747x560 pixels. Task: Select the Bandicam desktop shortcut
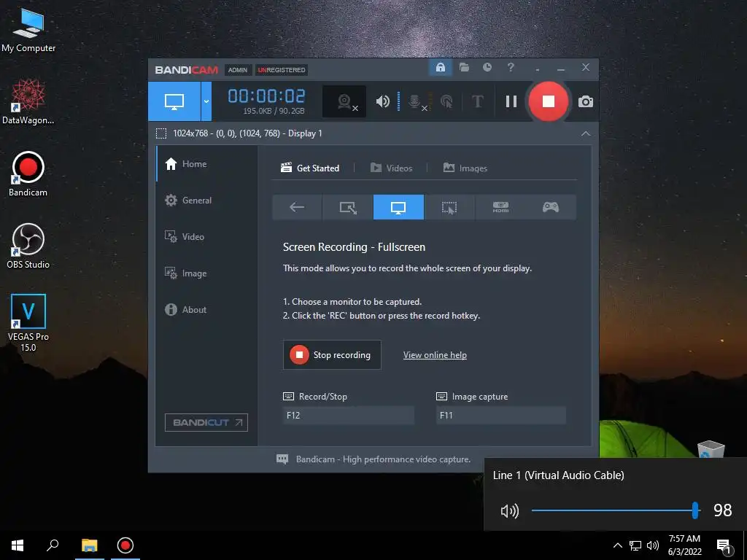[28, 174]
